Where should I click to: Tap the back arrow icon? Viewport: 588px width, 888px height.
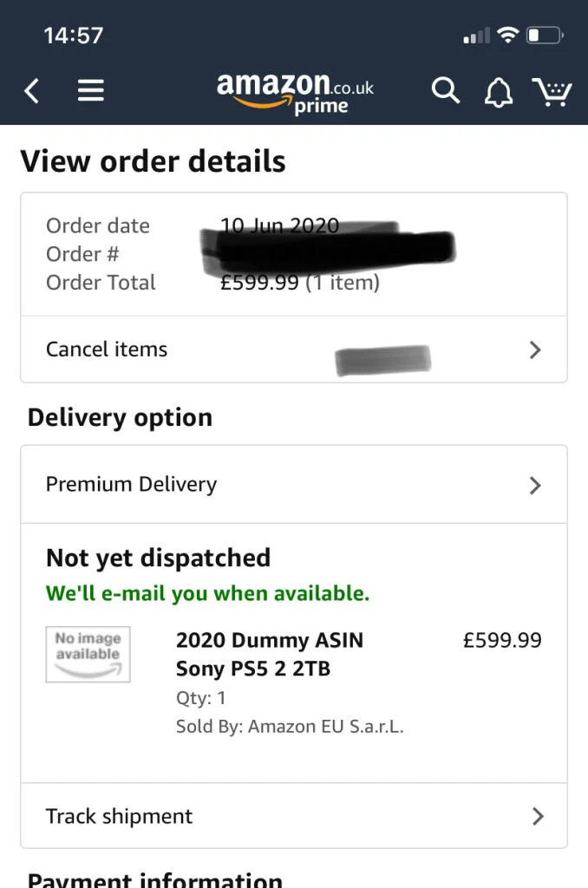pyautogui.click(x=31, y=90)
